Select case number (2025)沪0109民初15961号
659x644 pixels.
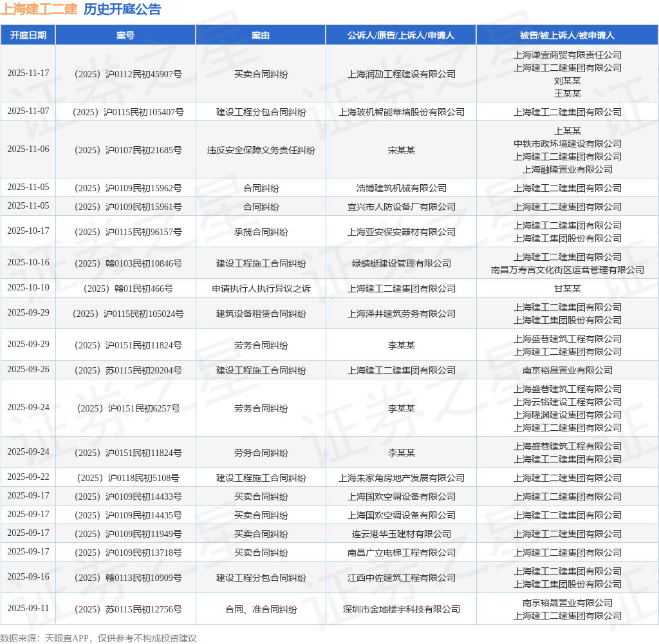pos(128,207)
